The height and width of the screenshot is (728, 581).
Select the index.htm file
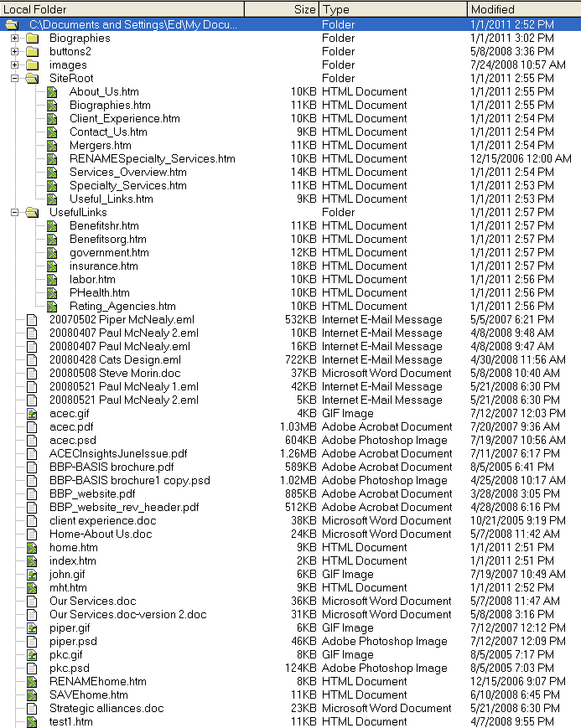click(x=72, y=560)
